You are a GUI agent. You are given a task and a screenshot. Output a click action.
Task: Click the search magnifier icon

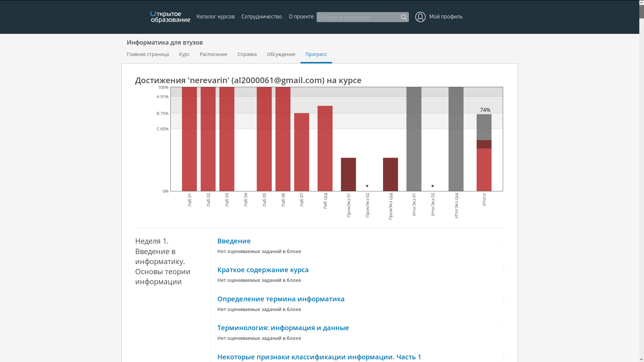(x=404, y=17)
